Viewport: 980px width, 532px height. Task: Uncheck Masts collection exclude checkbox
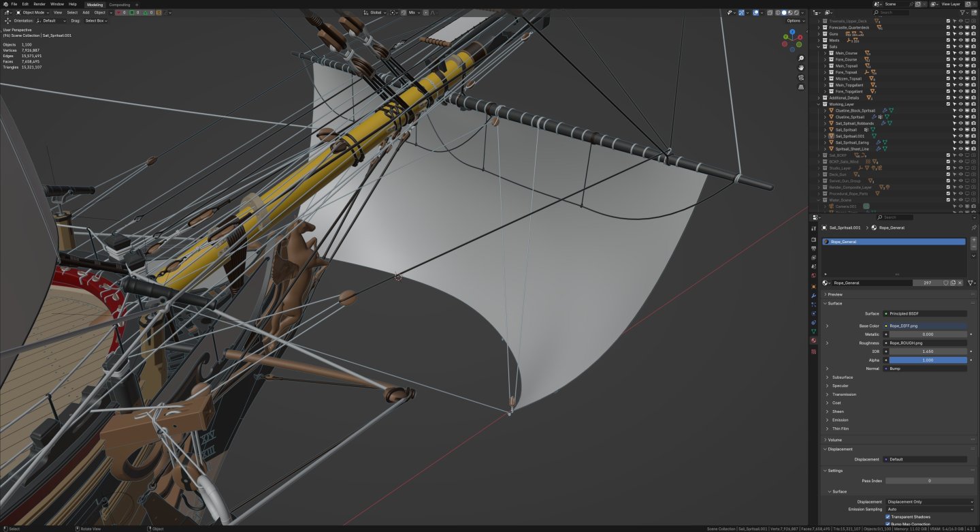click(x=948, y=40)
